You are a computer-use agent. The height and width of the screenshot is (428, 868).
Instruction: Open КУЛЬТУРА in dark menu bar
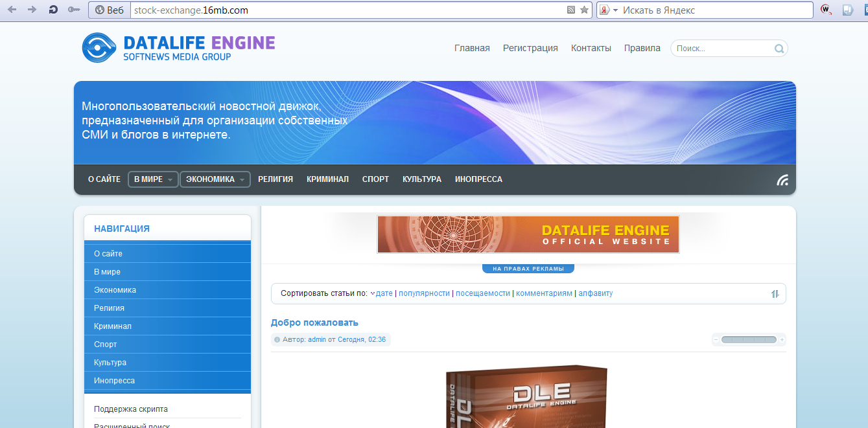point(422,179)
